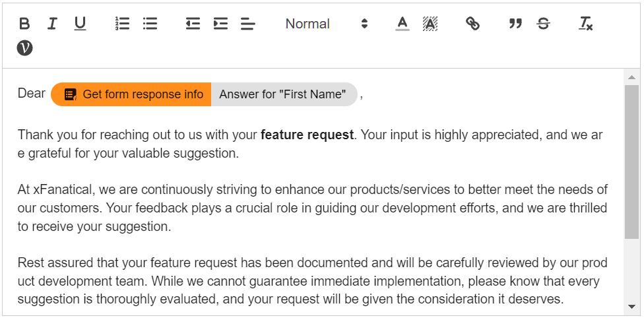Image resolution: width=644 pixels, height=318 pixels.
Task: Toggle underline formatting
Action: pos(80,24)
